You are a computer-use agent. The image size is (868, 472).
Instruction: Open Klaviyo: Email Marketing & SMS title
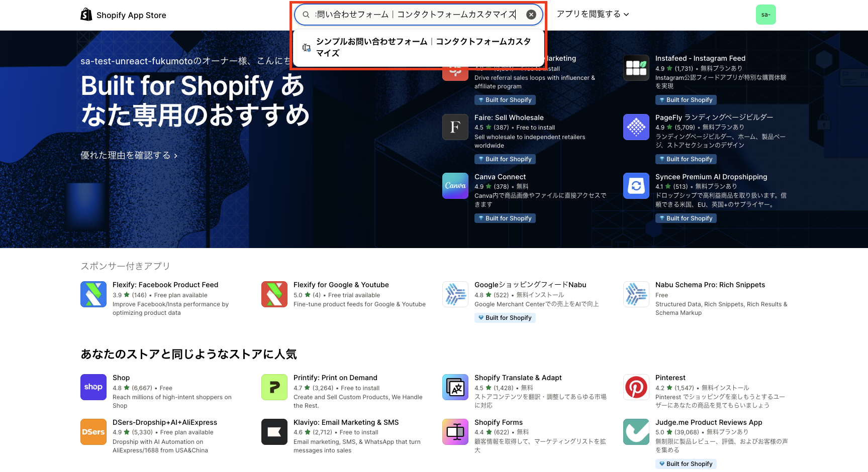[x=346, y=422]
